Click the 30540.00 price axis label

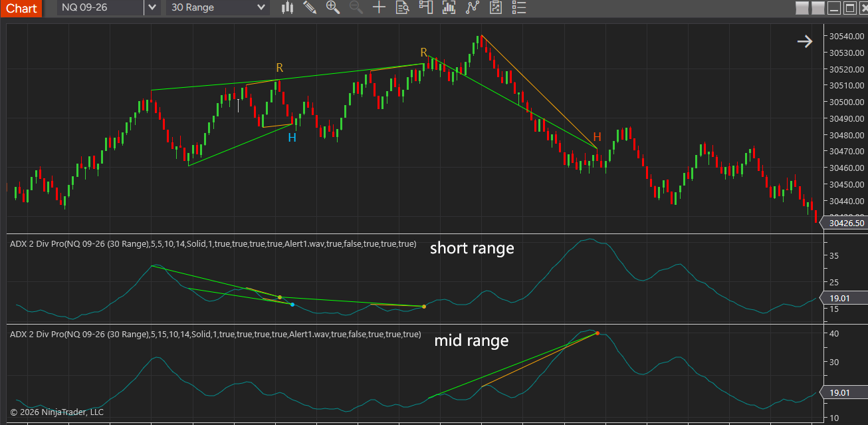(x=846, y=36)
